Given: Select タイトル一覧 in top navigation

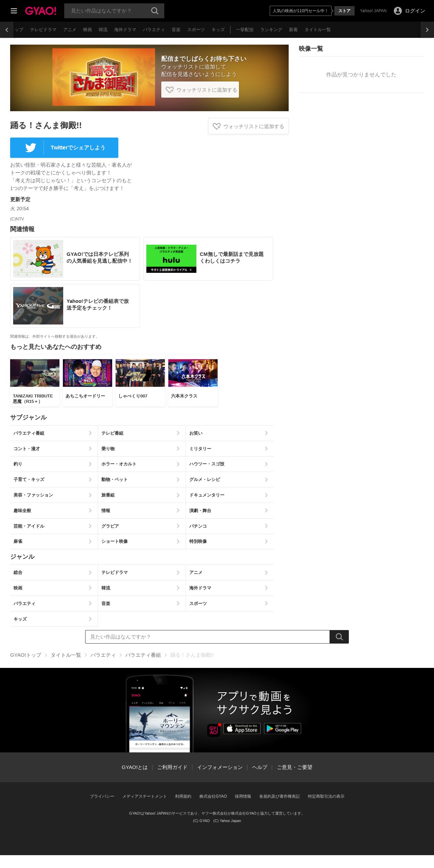Looking at the screenshot, I should pyautogui.click(x=318, y=30).
